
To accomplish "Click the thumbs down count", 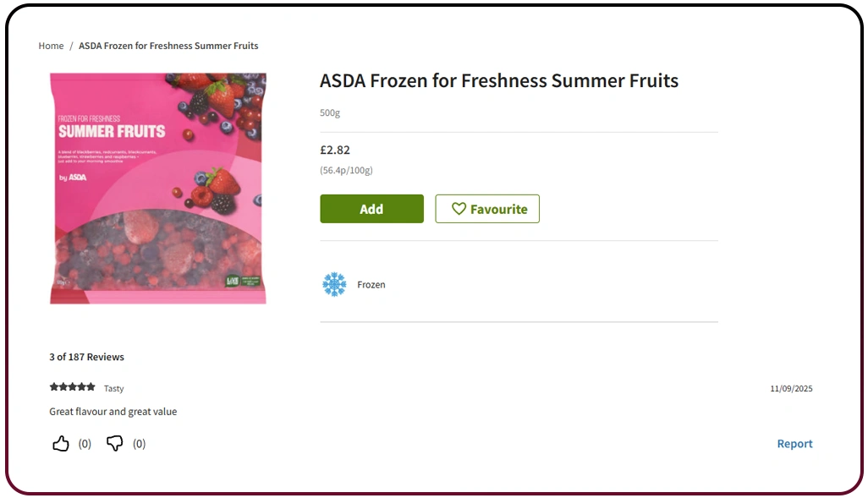I will click(139, 444).
